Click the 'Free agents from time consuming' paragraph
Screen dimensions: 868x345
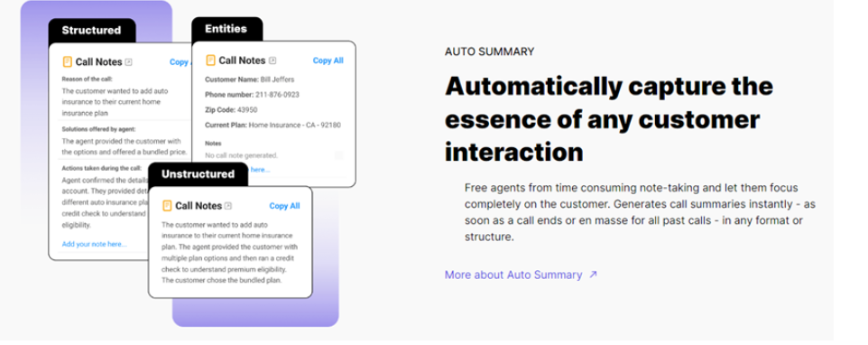point(640,212)
